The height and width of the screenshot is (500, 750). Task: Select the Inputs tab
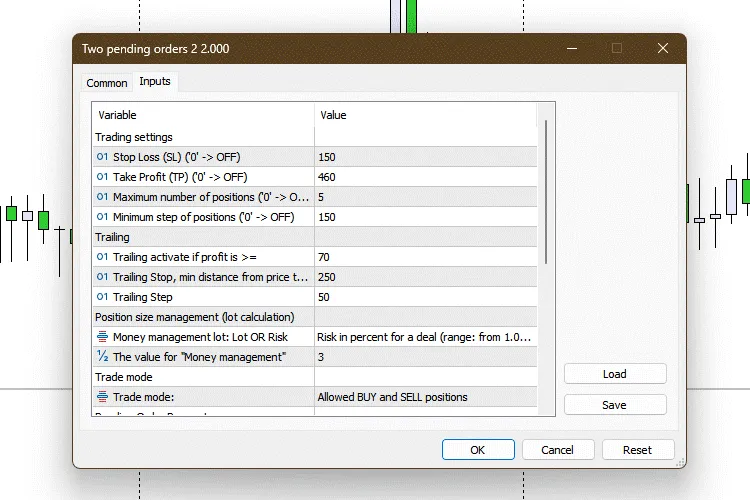tap(155, 82)
